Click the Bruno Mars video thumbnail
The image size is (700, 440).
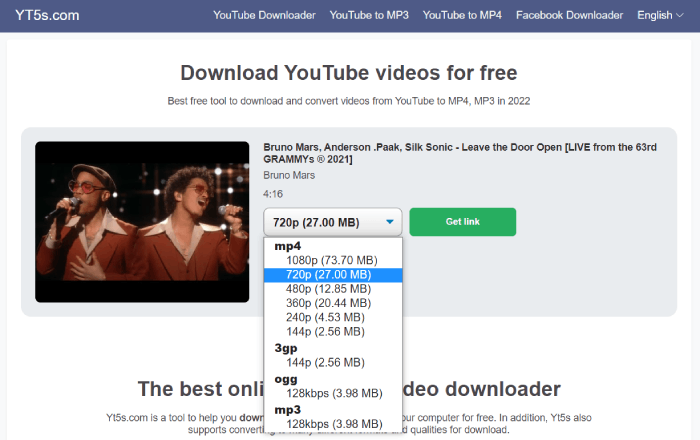click(142, 222)
